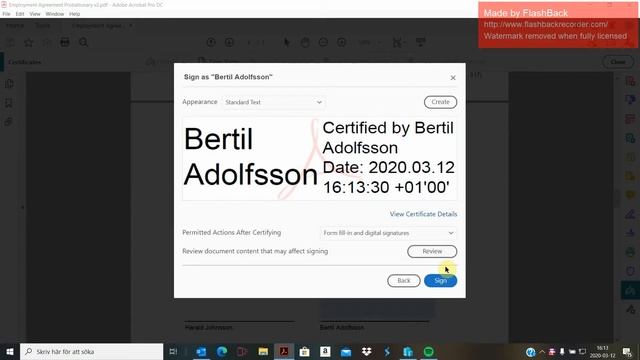
Task: Click the Sign button in the dialog
Action: 440,281
